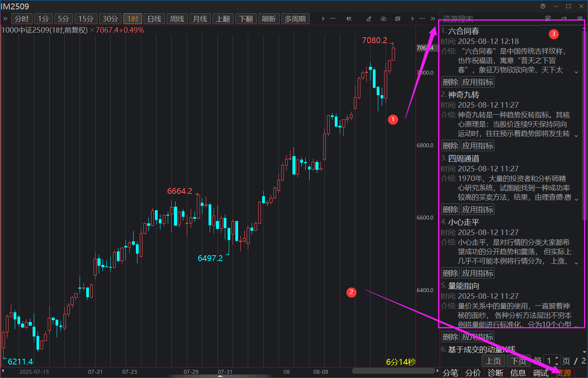
Task: Click the cloud download icon in toolbar
Action: (x=383, y=19)
